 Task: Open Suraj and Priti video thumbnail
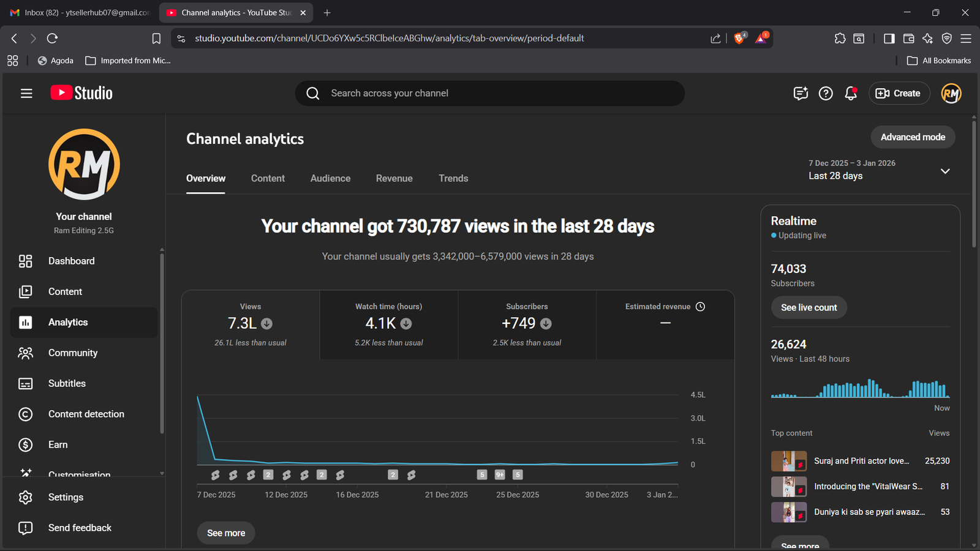point(788,461)
